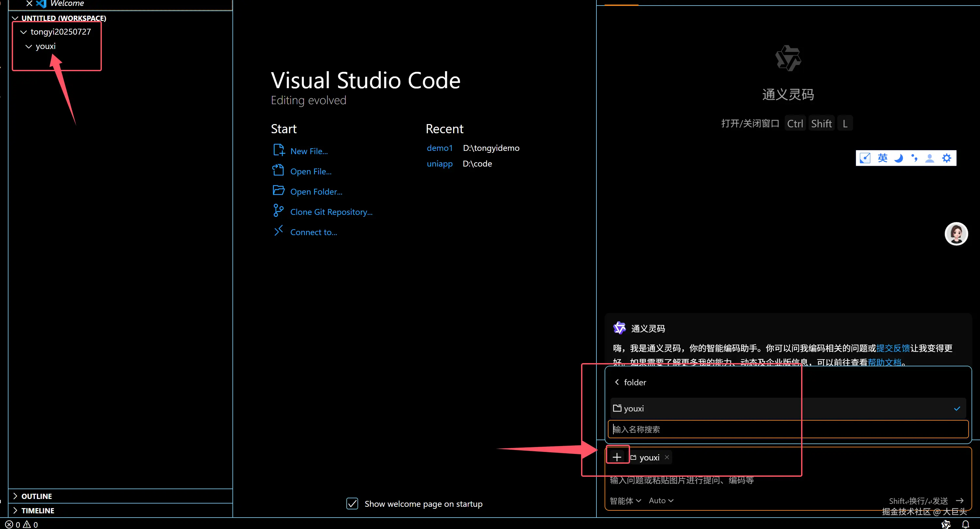Screen dimensions: 980x529
Task: Click the plus add-context button
Action: pyautogui.click(x=617, y=457)
